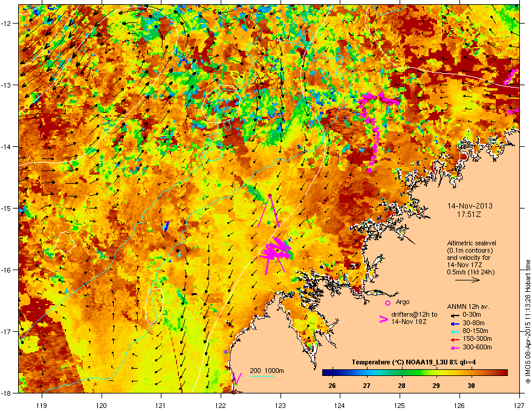The image size is (532, 411).
Task: Click the Temperature NOAA19_L3U color bar title
Action: tap(414, 362)
